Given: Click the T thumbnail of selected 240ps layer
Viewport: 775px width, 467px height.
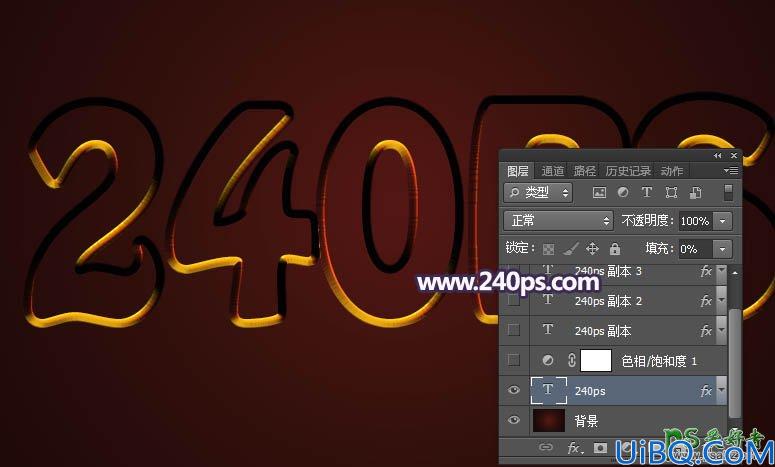Looking at the screenshot, I should [x=549, y=390].
